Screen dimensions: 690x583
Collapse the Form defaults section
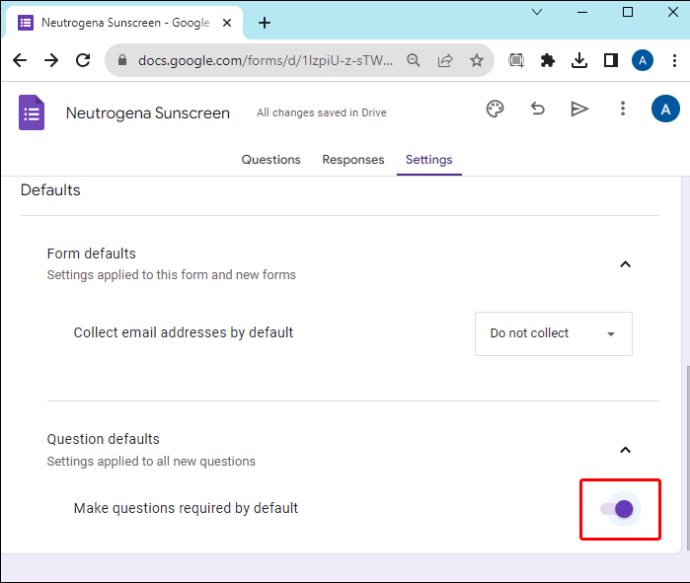[625, 264]
